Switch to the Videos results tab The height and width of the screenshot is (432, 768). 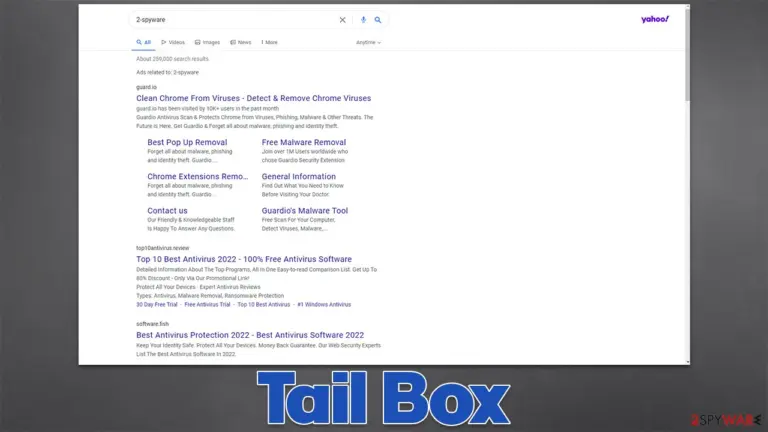[173, 43]
